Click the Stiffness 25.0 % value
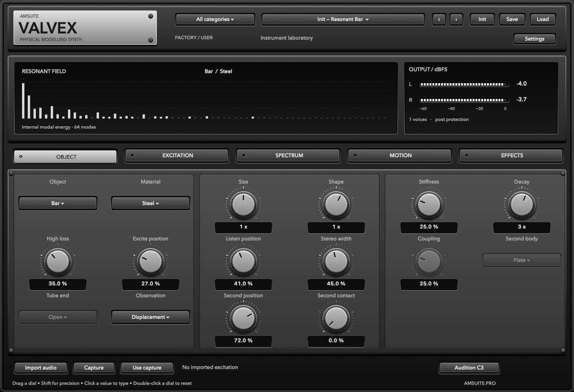The height and width of the screenshot is (392, 574). (x=429, y=227)
